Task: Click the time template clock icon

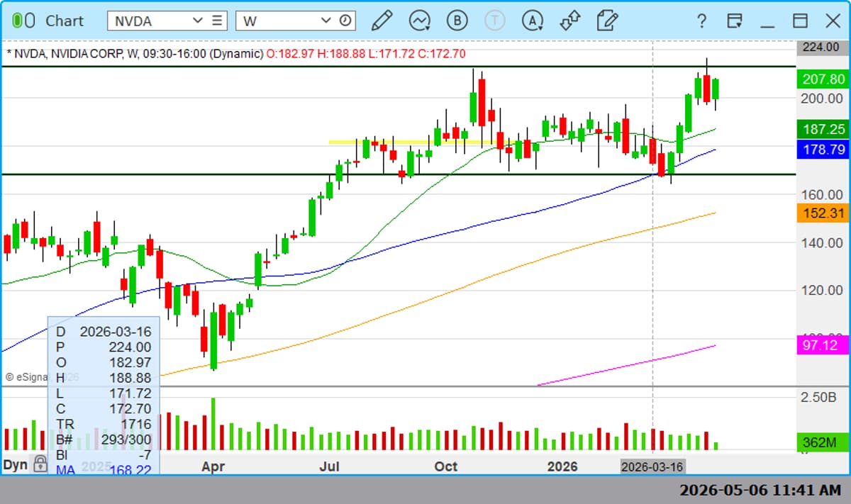Action: tap(345, 21)
